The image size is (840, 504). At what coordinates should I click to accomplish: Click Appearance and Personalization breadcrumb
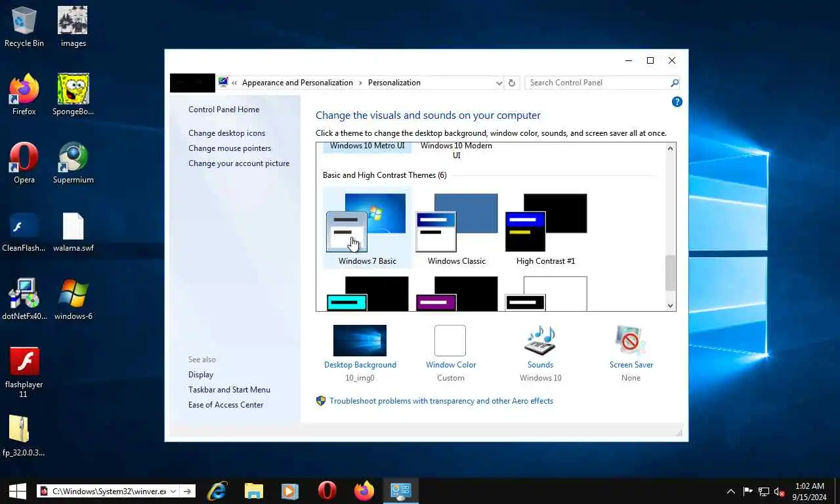(297, 83)
